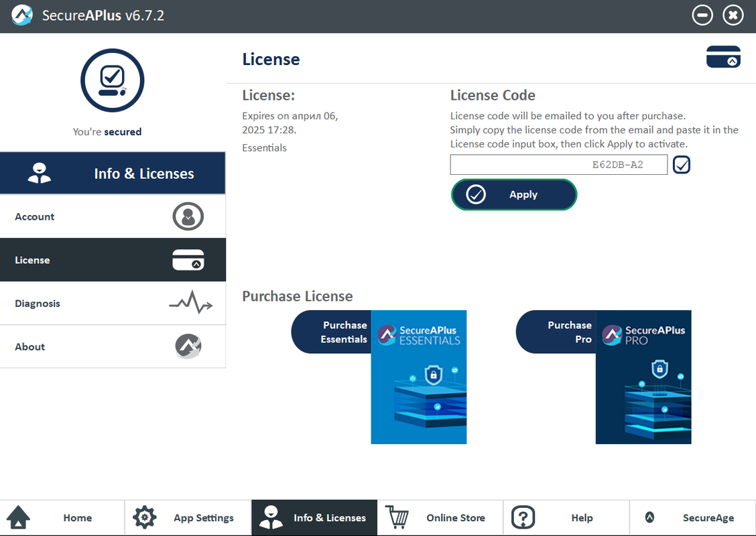Click the secured status shield icon
The height and width of the screenshot is (536, 756).
click(113, 80)
